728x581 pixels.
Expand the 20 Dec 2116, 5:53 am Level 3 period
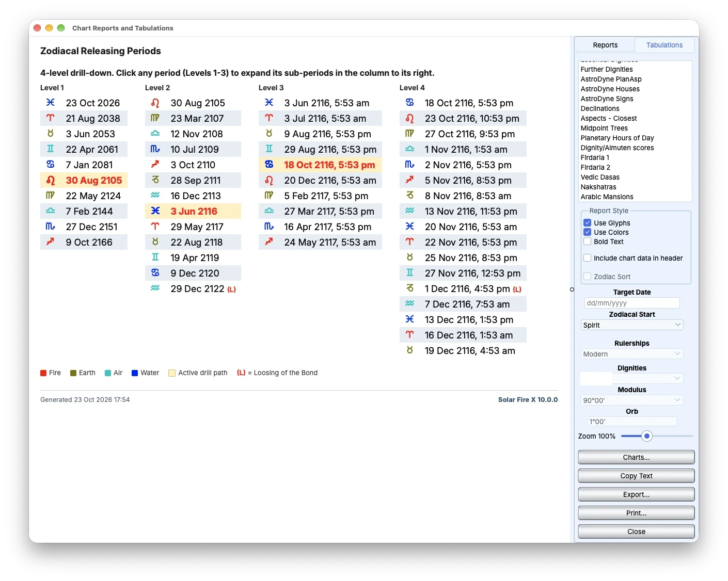(x=320, y=180)
